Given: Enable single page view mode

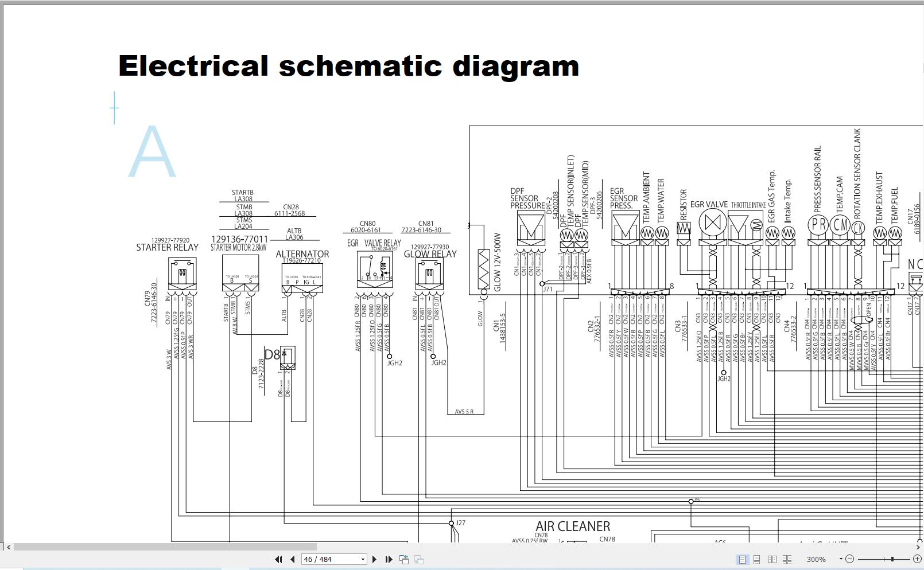Looking at the screenshot, I should [x=742, y=559].
